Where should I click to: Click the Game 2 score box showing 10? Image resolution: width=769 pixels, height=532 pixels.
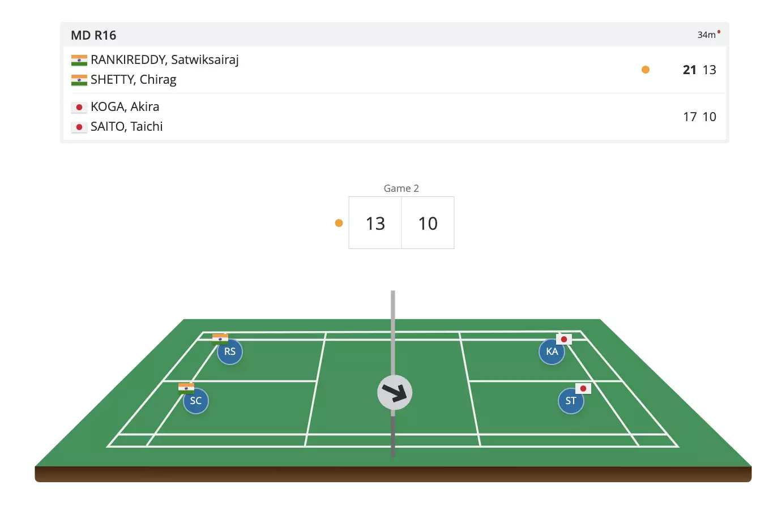(428, 223)
